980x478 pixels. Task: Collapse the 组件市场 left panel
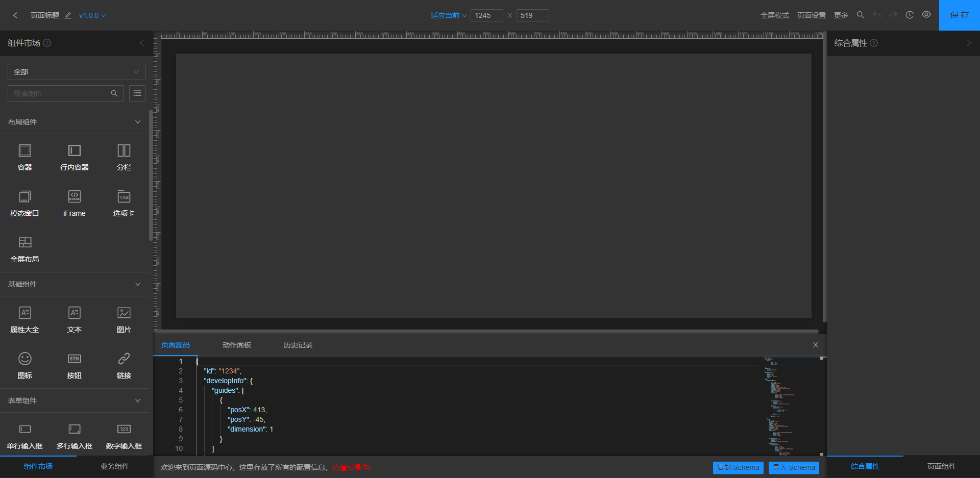(x=142, y=43)
